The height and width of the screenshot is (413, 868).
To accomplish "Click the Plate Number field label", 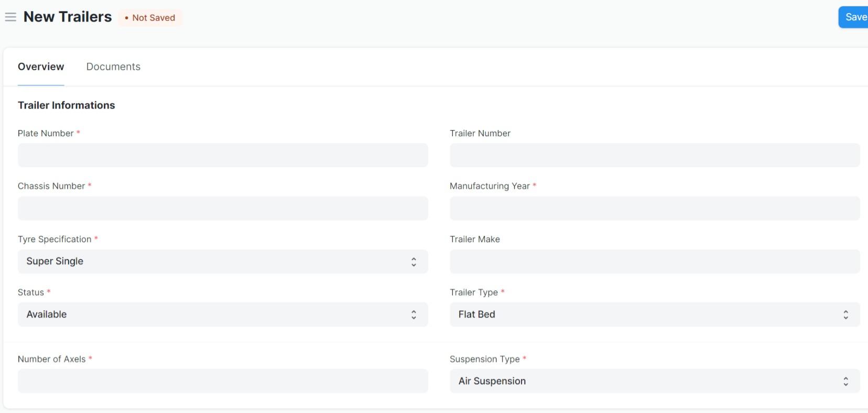I will click(46, 133).
